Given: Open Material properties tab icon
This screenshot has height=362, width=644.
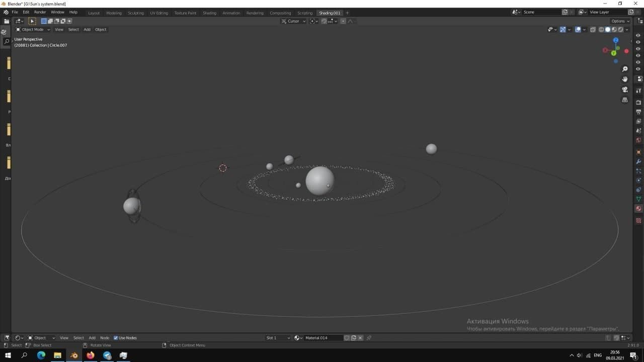Looking at the screenshot, I should 638,209.
